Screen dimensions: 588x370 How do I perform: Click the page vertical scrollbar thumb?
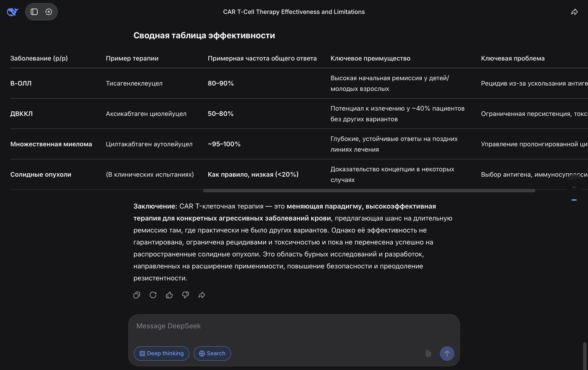pos(585,356)
